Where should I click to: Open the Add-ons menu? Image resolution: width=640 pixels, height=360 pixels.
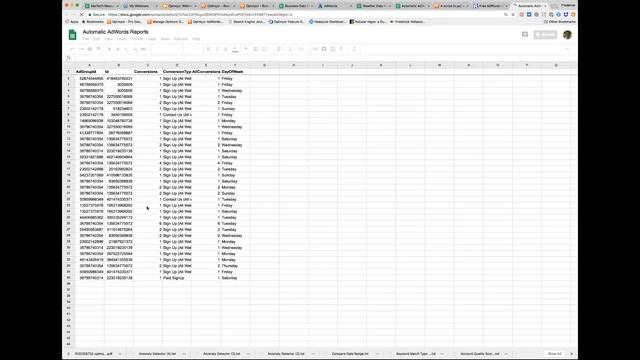pos(181,39)
